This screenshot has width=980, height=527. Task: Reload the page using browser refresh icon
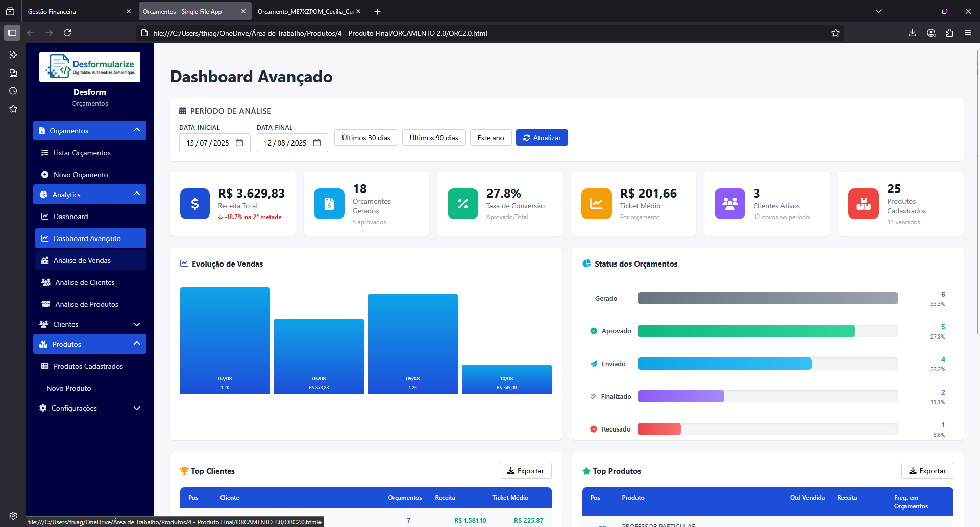click(67, 33)
